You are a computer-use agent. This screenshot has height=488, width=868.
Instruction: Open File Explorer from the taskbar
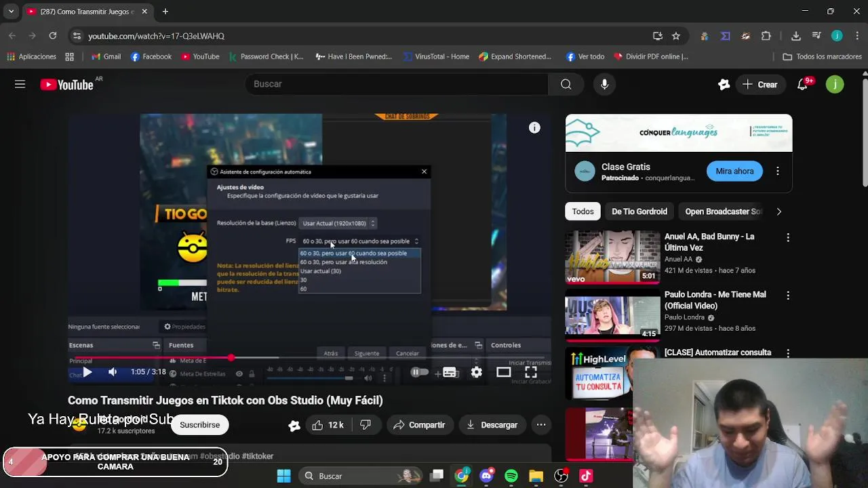click(x=536, y=476)
